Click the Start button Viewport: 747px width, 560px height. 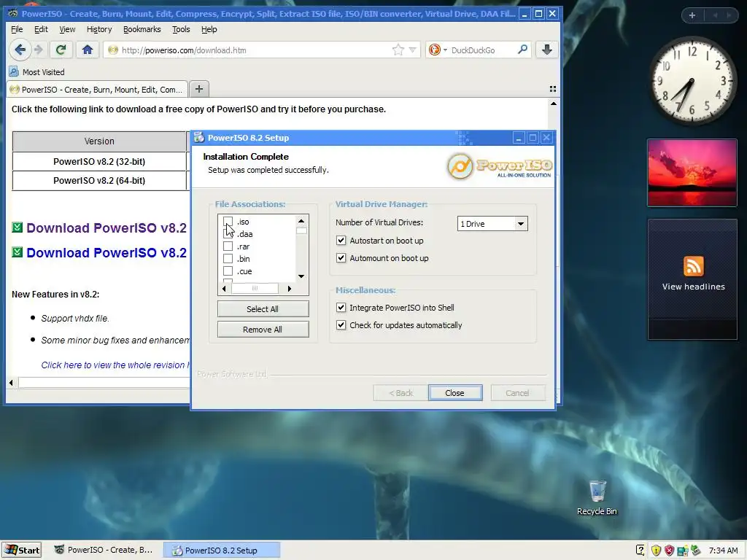[22, 550]
